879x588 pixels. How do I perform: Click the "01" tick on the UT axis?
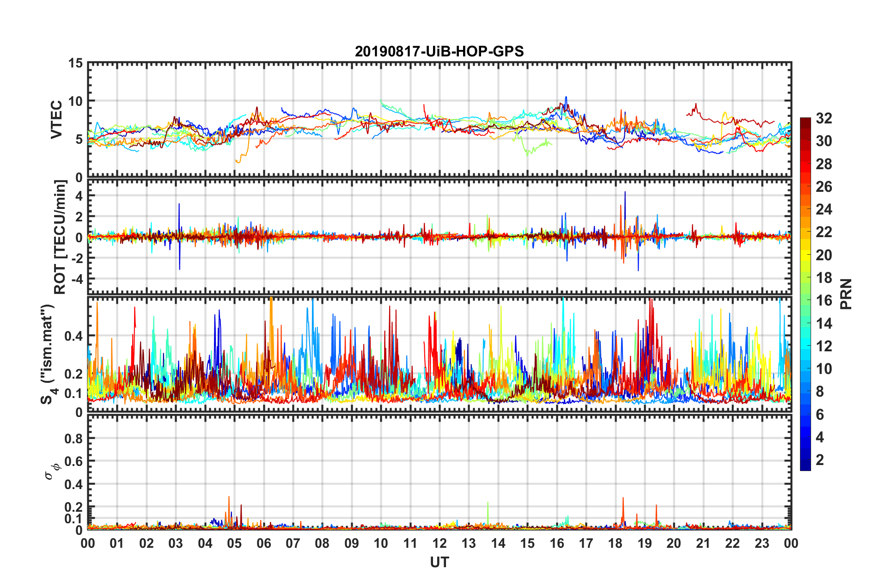117,543
